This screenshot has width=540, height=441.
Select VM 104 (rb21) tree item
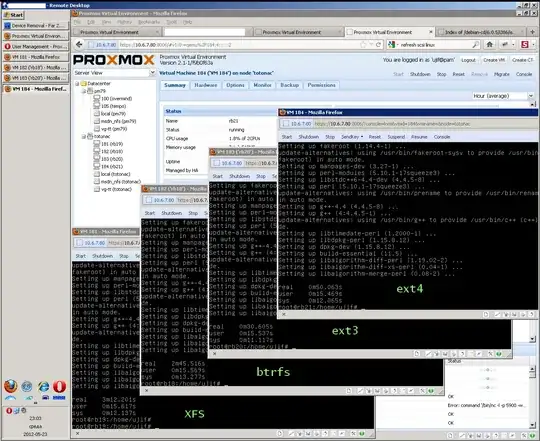[108, 167]
